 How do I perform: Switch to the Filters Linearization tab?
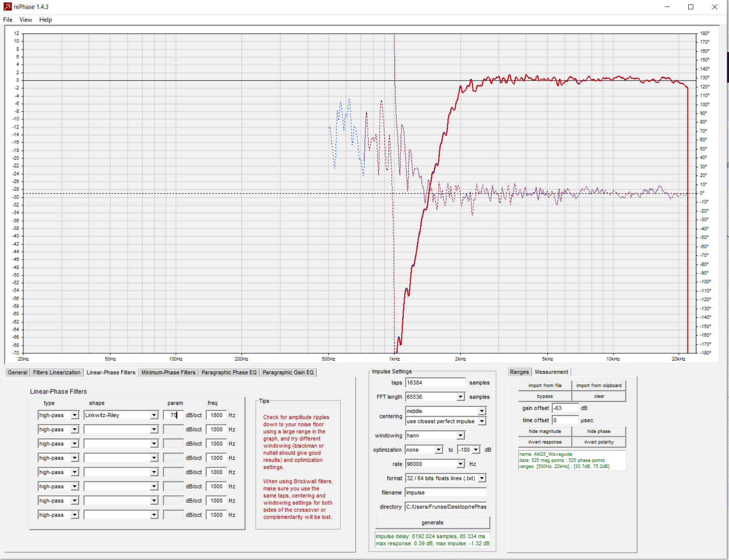click(x=57, y=372)
